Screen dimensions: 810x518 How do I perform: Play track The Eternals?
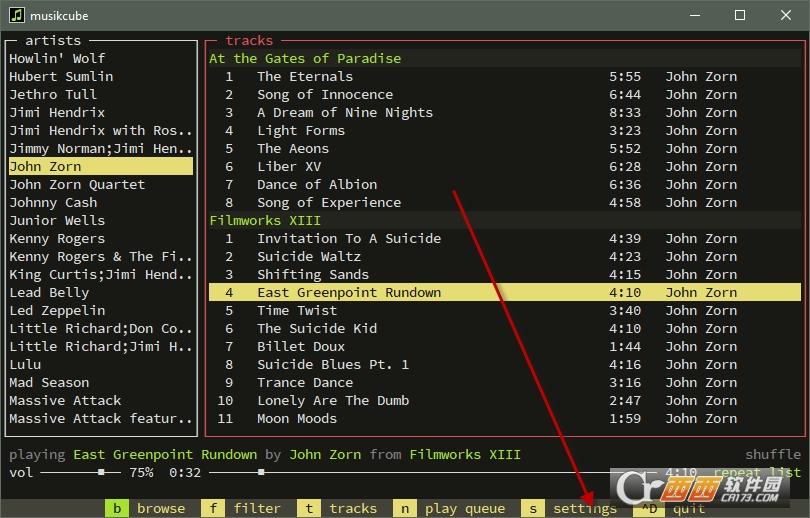coord(505,76)
